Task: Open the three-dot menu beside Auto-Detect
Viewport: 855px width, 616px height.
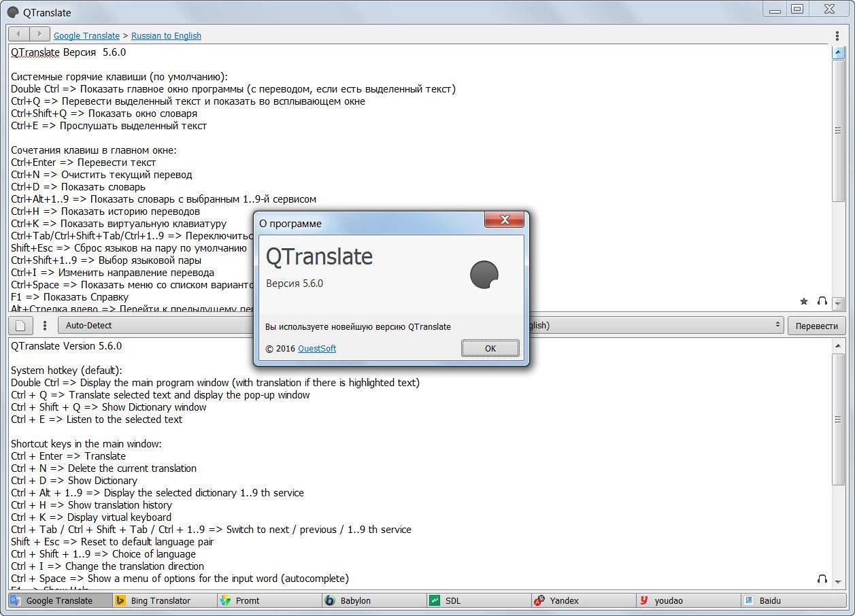Action: coord(45,326)
